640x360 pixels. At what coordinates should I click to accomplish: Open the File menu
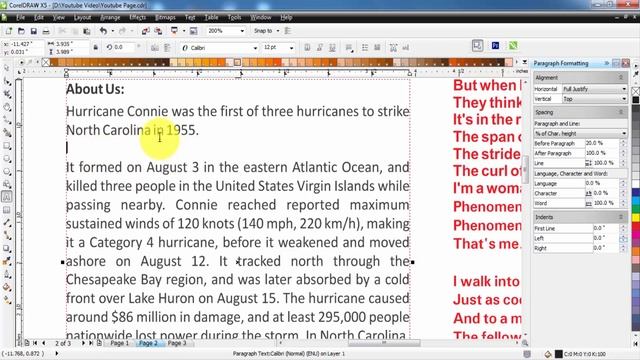point(20,18)
